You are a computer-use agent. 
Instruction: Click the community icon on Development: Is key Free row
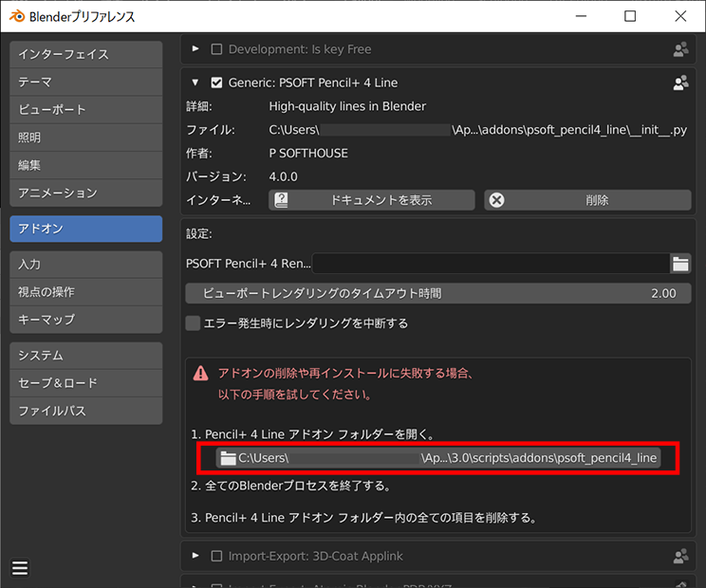(x=680, y=49)
